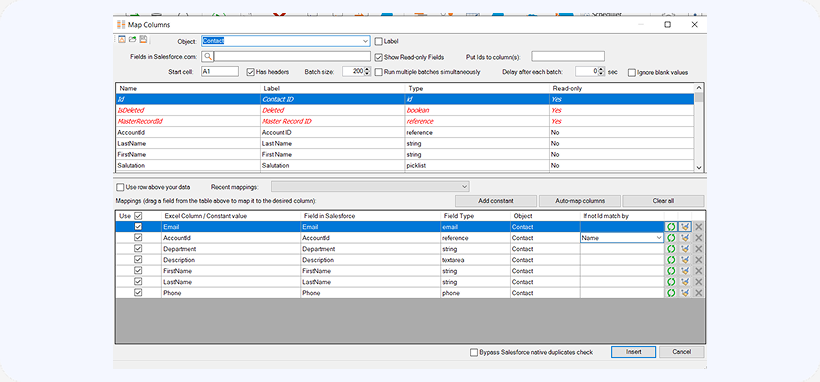The width and height of the screenshot is (820, 382).
Task: Enable Run multiple batches simultaneously
Action: pyautogui.click(x=379, y=72)
